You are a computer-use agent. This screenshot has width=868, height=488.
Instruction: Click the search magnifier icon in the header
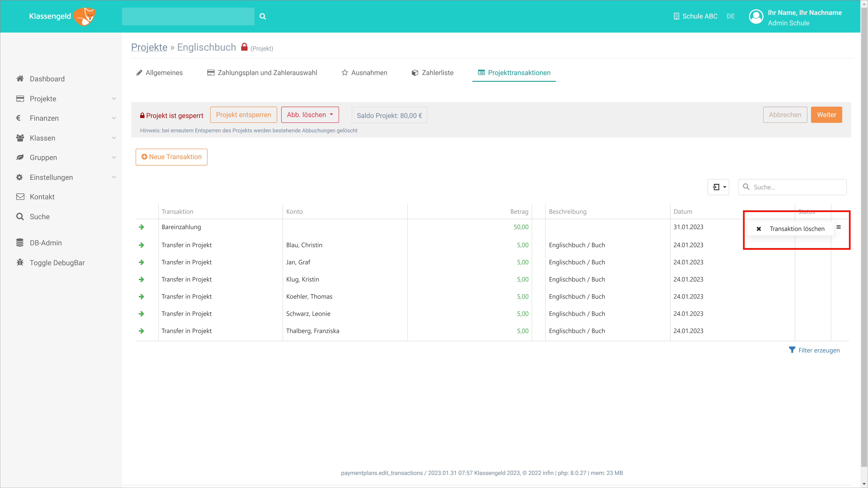[x=263, y=16]
